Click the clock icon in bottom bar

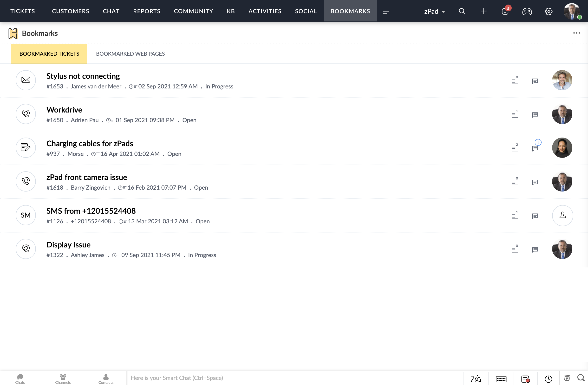tap(548, 379)
